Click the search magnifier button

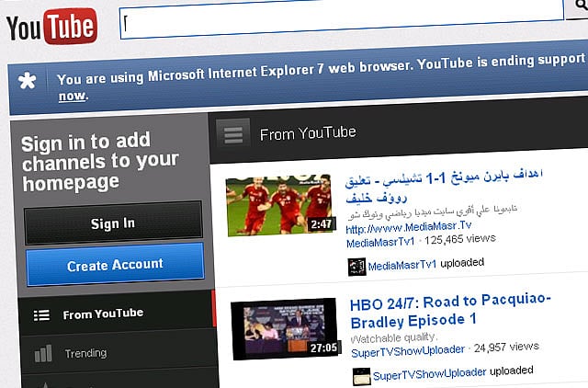tap(578, 7)
